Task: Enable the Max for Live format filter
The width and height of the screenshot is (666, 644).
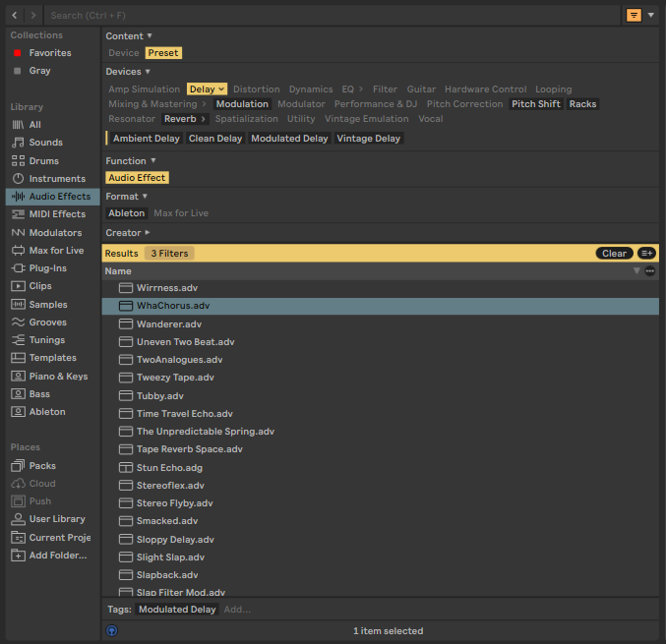Action: coord(181,213)
